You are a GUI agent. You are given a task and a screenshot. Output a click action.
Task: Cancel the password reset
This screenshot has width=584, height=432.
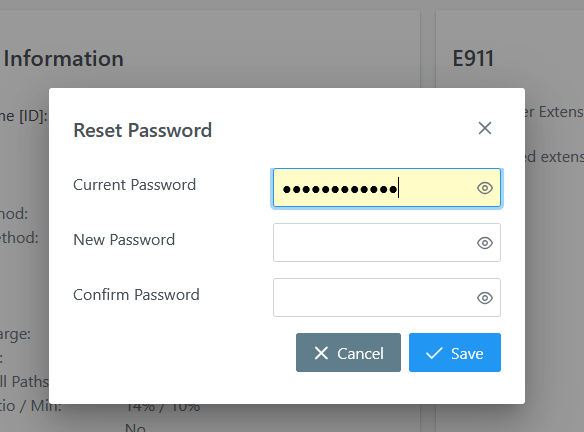(348, 352)
